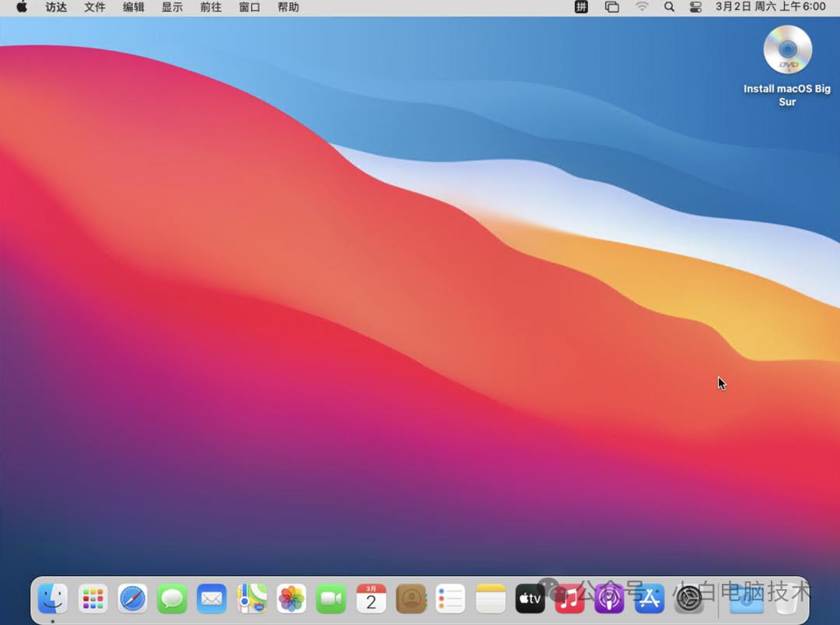The image size is (840, 625).
Task: Open the 文件 menu
Action: pos(94,7)
